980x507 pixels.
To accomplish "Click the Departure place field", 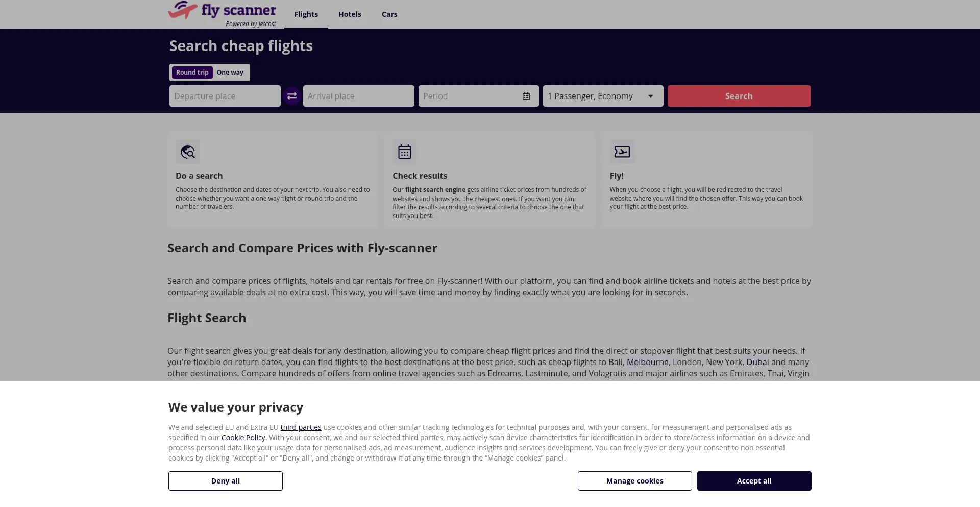I will (225, 96).
